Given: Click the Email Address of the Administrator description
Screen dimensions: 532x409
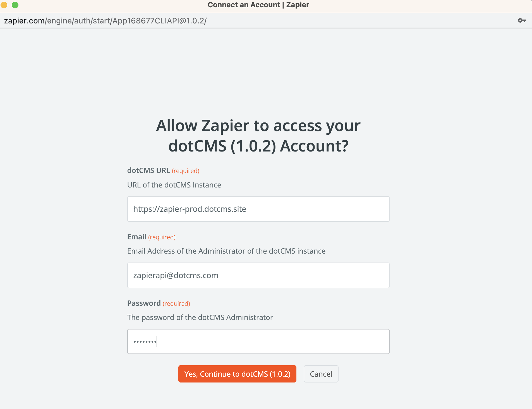Looking at the screenshot, I should [226, 251].
